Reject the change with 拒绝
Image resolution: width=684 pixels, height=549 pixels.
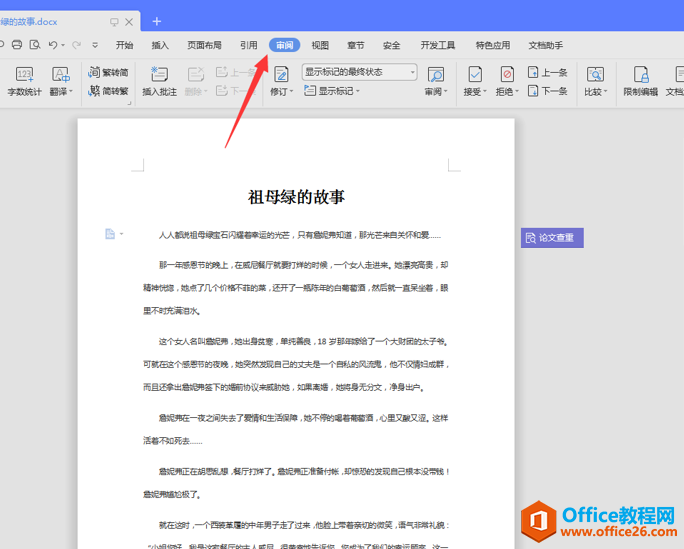pyautogui.click(x=507, y=81)
